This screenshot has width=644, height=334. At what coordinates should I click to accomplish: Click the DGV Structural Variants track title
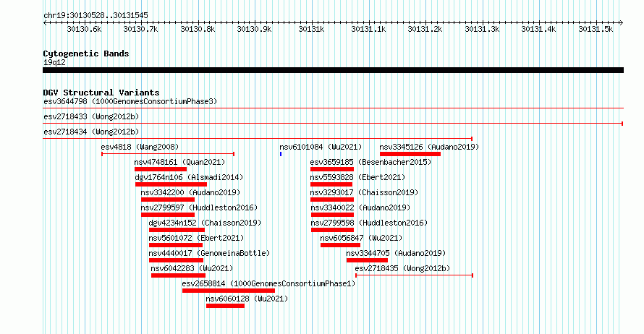point(101,93)
